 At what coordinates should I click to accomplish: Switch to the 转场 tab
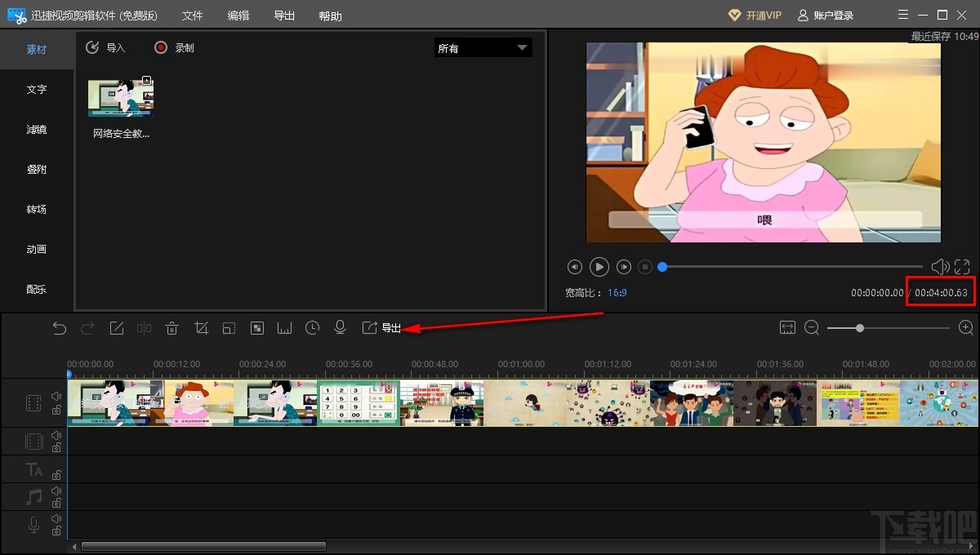pyautogui.click(x=37, y=210)
